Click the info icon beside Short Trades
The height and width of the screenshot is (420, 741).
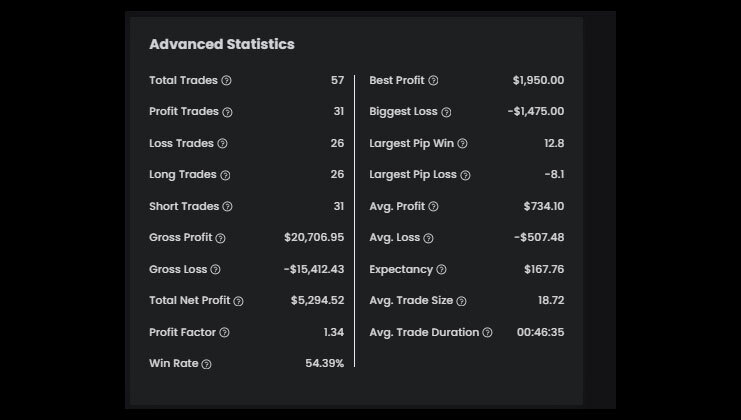[x=227, y=207]
